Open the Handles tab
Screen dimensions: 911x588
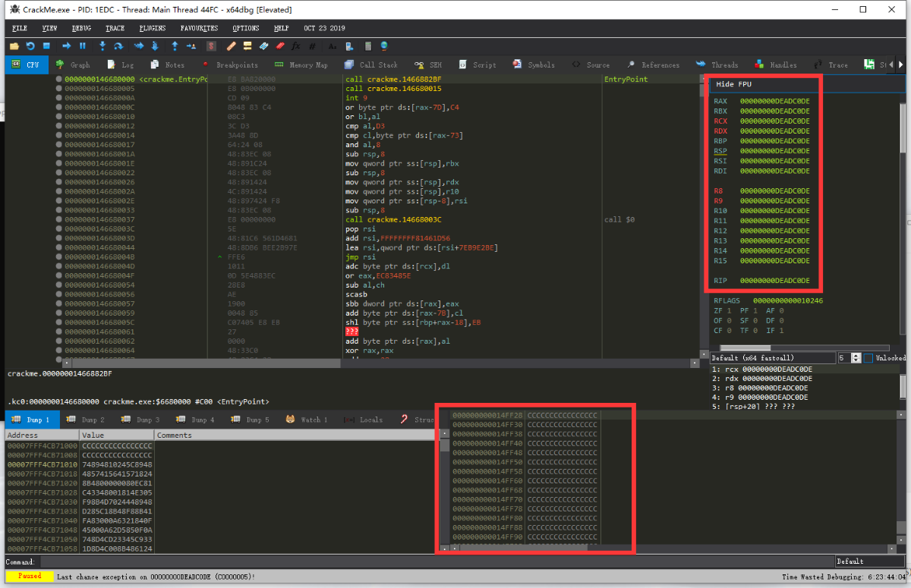pyautogui.click(x=775, y=64)
